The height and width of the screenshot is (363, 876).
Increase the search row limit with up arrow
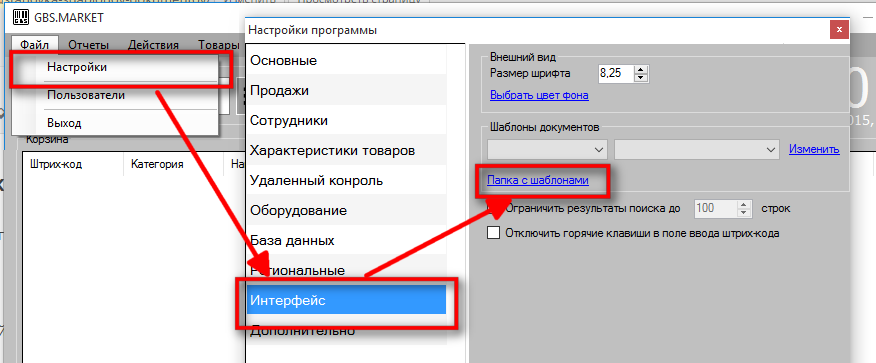coord(743,204)
